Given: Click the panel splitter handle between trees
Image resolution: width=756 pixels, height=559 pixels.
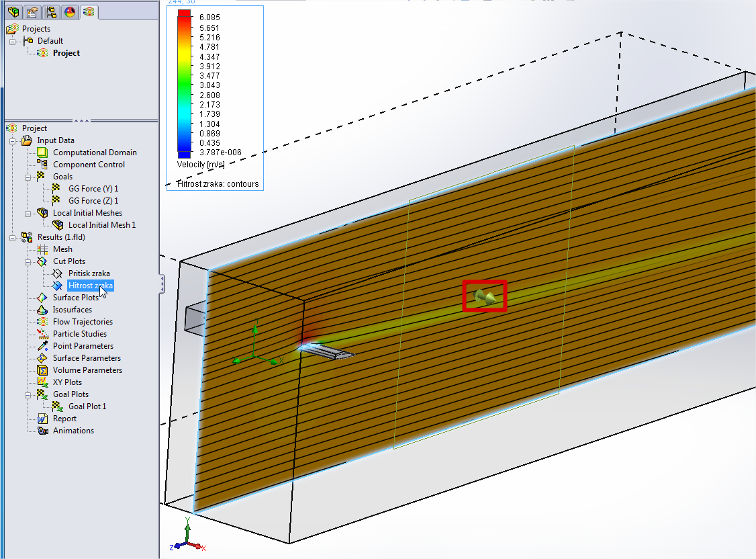Looking at the screenshot, I should pos(81,120).
